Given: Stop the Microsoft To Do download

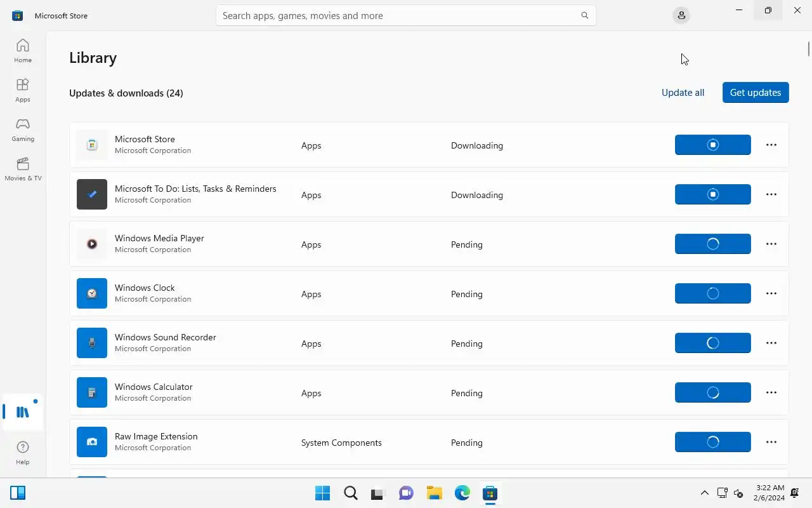Looking at the screenshot, I should 713,194.
